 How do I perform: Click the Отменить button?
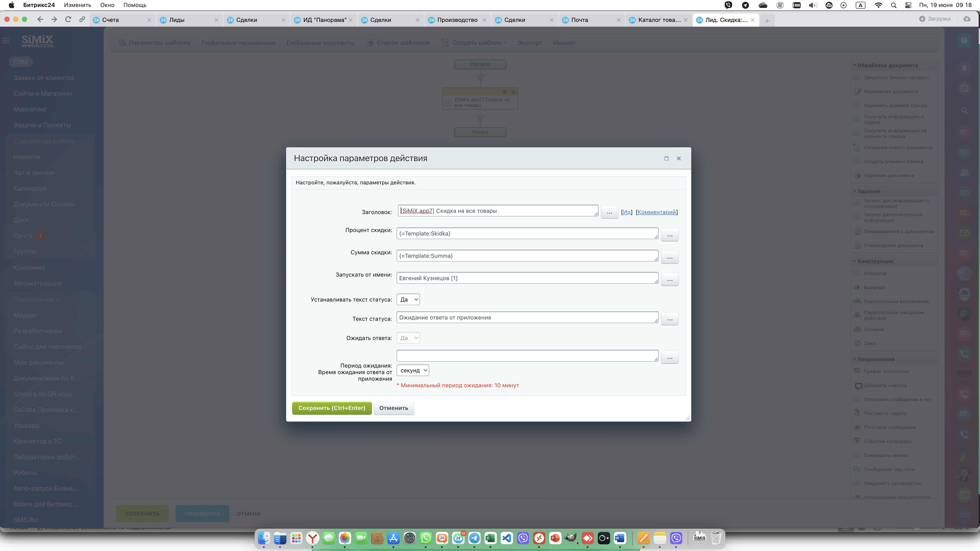coord(393,408)
